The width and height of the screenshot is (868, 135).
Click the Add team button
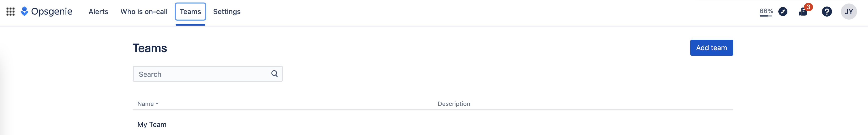pos(711,48)
